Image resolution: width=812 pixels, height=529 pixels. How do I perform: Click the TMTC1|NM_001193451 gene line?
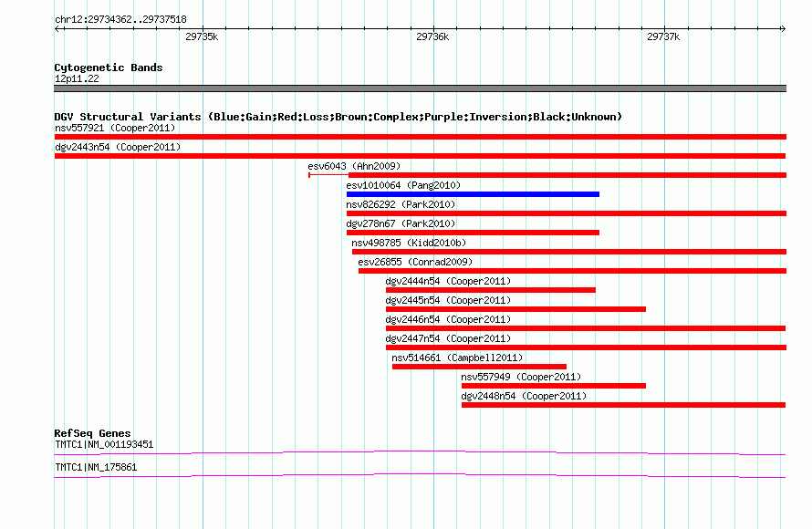pos(420,453)
